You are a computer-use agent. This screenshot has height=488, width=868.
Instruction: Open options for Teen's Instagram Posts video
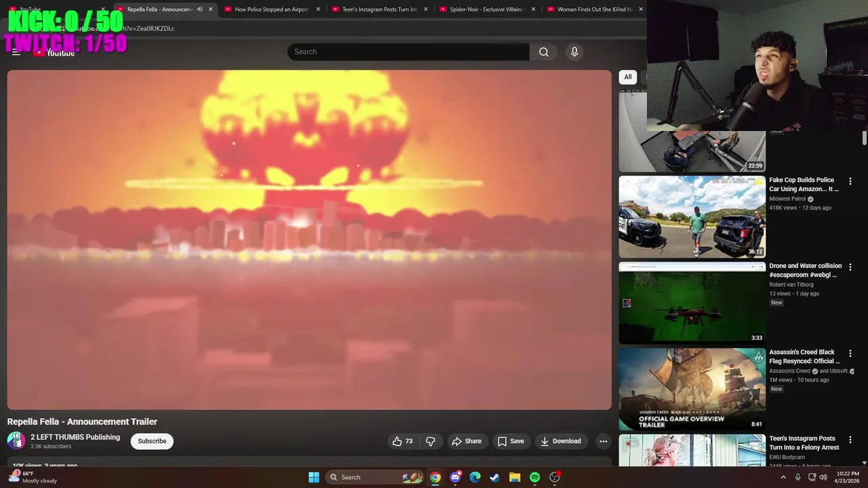[x=850, y=439]
